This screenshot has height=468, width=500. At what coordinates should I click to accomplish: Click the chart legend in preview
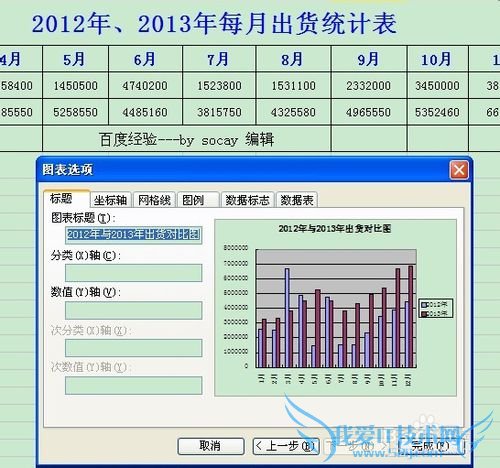pyautogui.click(x=436, y=308)
